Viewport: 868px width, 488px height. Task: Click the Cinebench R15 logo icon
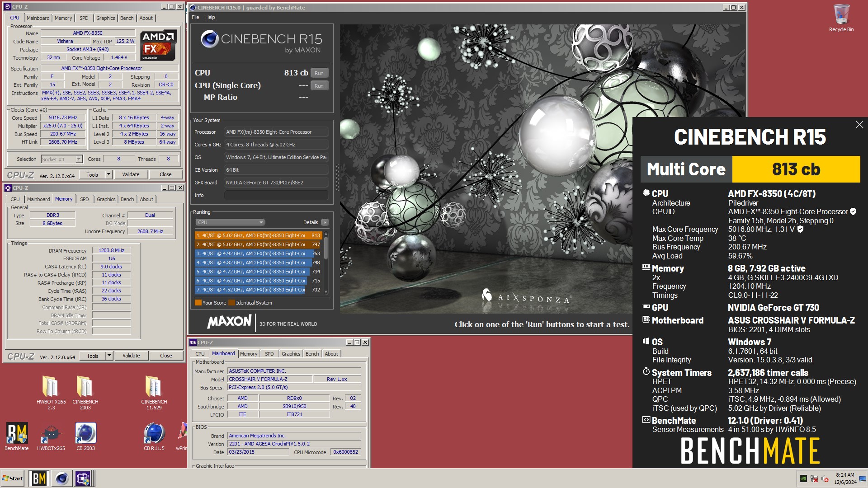click(209, 39)
